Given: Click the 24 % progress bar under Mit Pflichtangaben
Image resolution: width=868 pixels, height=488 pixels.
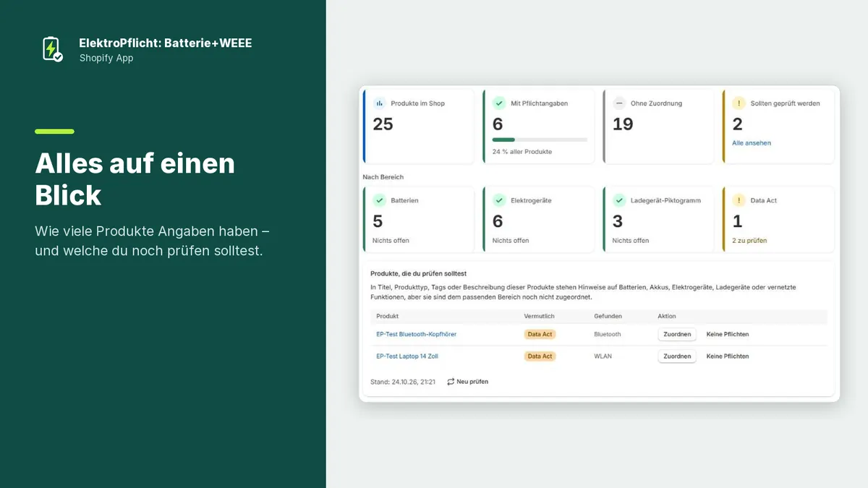Looking at the screenshot, I should click(x=540, y=140).
